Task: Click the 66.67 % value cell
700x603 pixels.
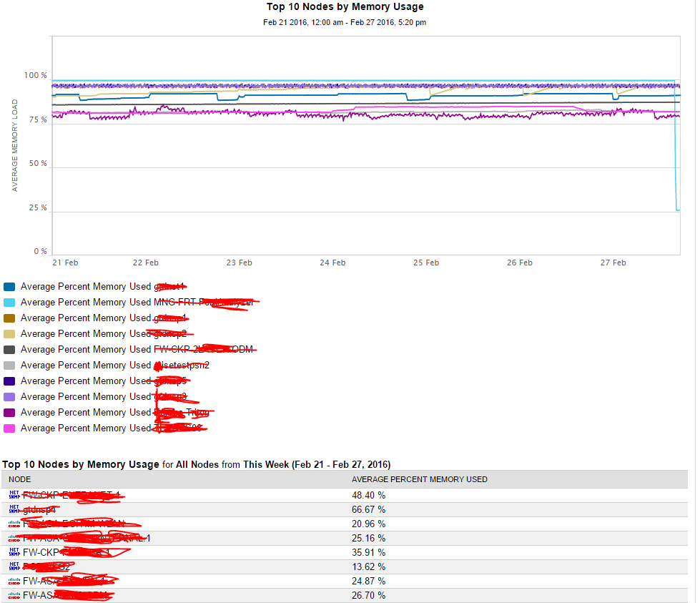Action: tap(368, 509)
